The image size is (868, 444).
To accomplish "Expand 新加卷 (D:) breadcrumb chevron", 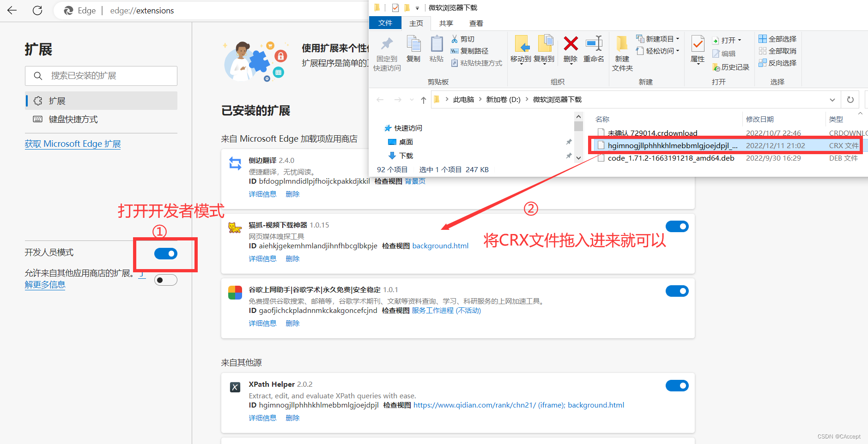I will point(527,99).
